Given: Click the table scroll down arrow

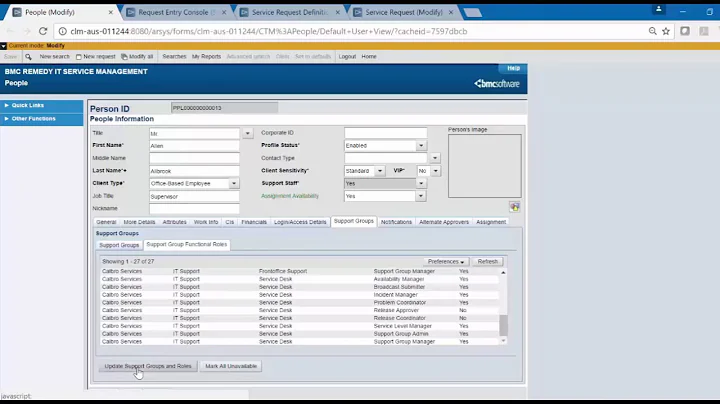Looking at the screenshot, I should 503,341.
